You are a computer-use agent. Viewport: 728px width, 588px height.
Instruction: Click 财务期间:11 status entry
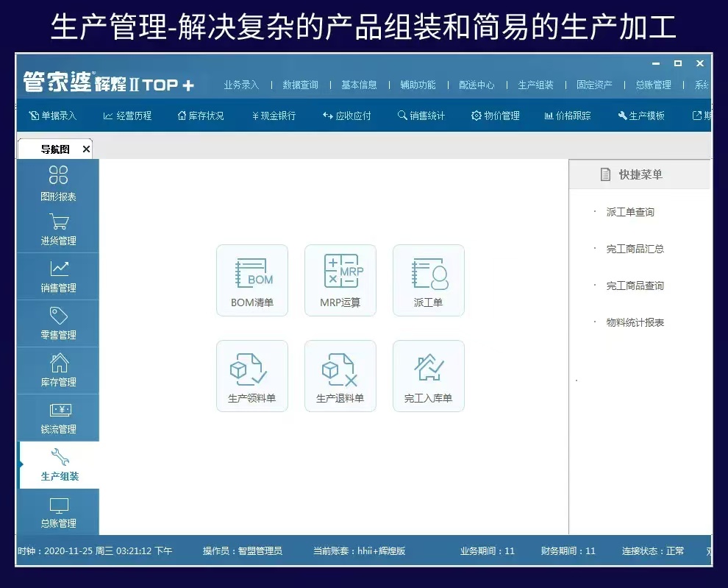point(568,550)
